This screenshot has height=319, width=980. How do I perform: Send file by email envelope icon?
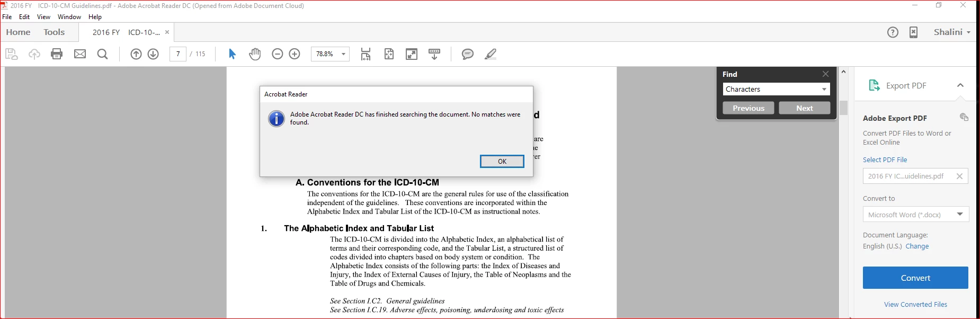pos(80,54)
